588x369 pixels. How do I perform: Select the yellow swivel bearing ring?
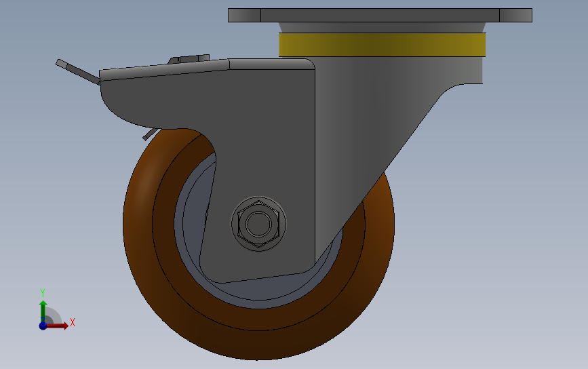[x=382, y=45]
